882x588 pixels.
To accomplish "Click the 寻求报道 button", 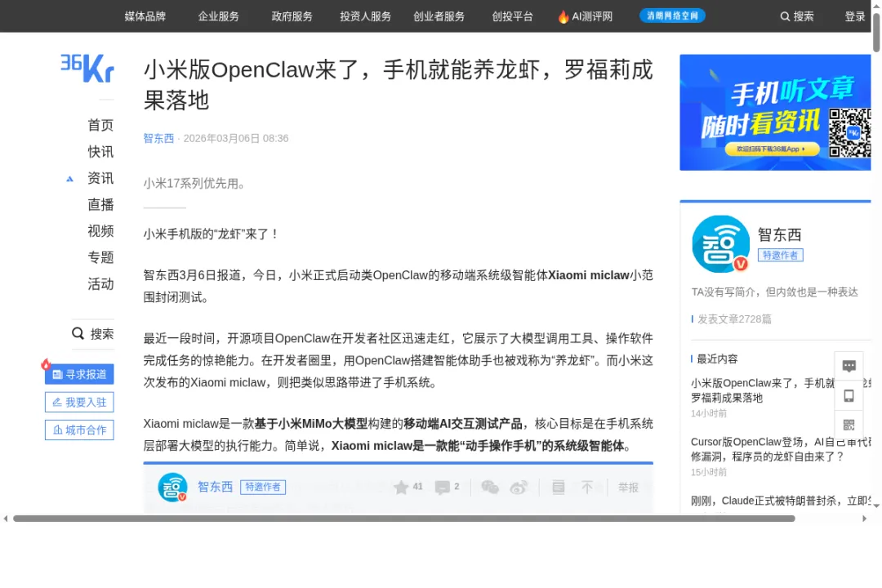I will pyautogui.click(x=79, y=374).
